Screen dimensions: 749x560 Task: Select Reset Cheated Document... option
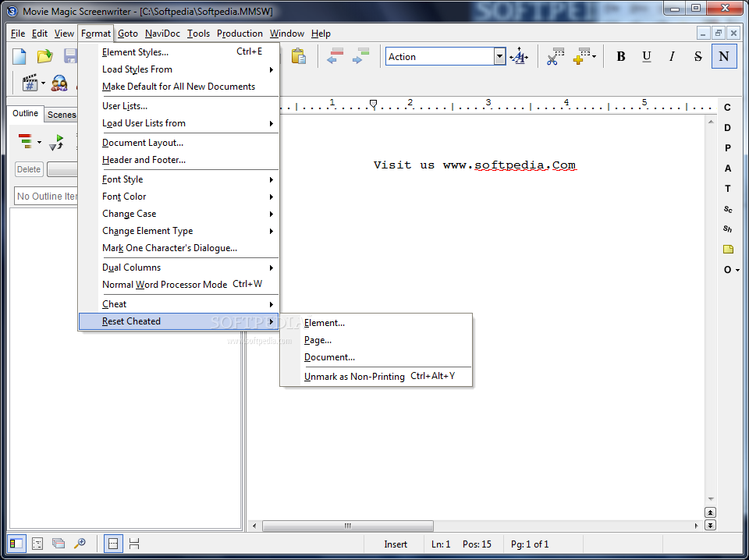point(376,357)
